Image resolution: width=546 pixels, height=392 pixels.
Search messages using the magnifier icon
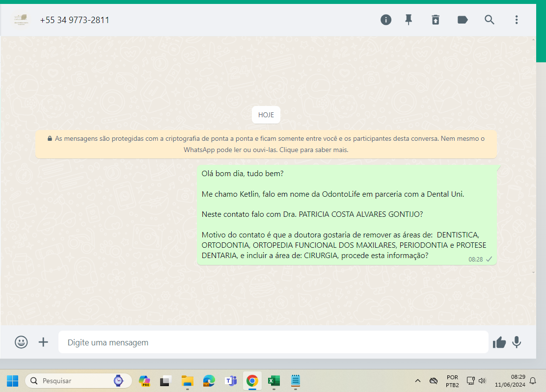point(489,20)
